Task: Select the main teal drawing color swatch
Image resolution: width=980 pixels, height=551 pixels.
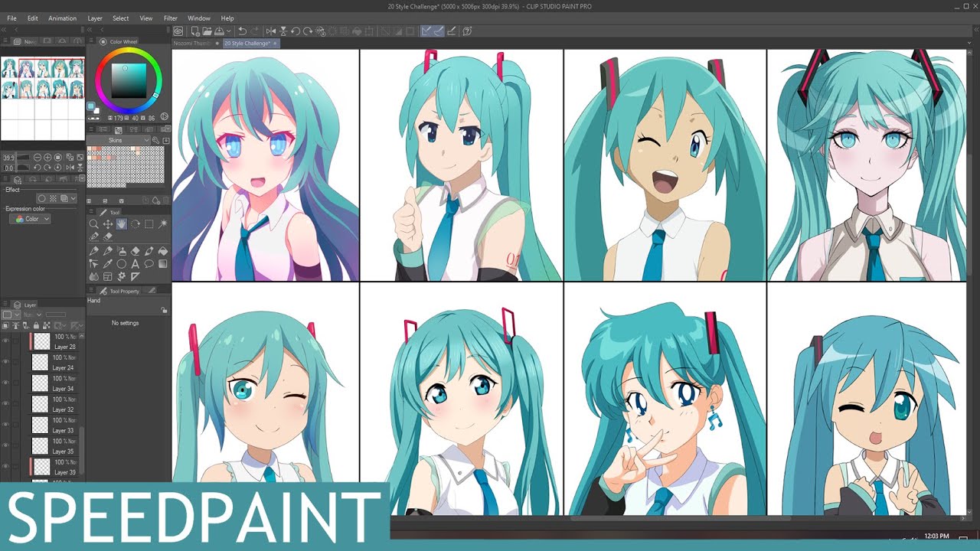Action: tap(91, 106)
